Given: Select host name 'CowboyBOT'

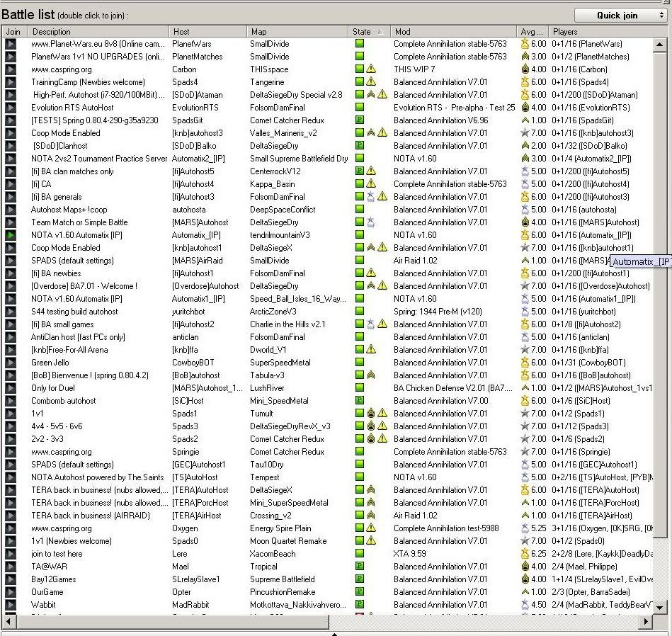Looking at the screenshot, I should (x=193, y=363).
